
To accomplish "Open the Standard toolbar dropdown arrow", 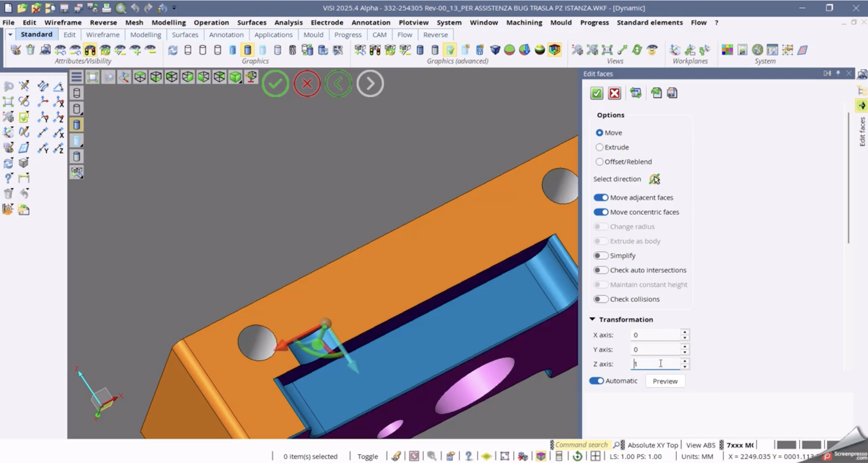I will (10, 34).
